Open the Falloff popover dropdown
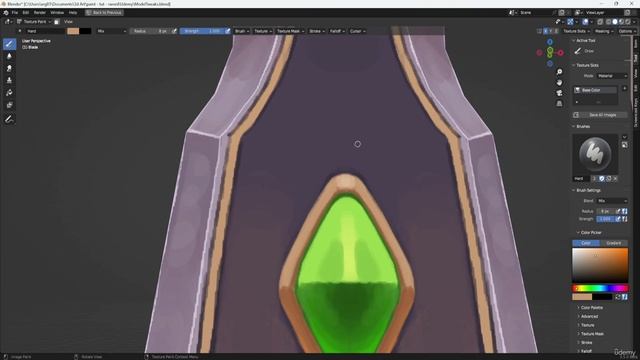The width and height of the screenshot is (640, 360). point(337,31)
